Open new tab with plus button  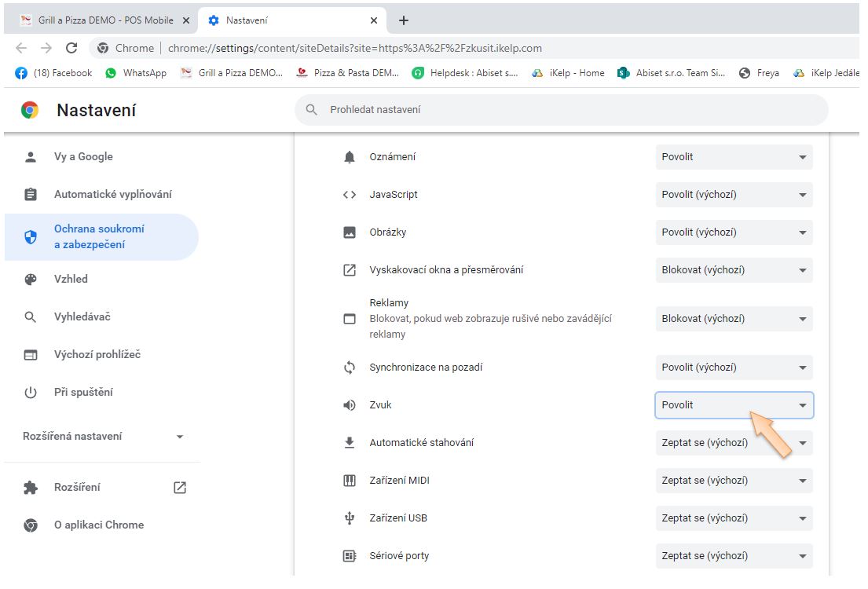coord(404,20)
